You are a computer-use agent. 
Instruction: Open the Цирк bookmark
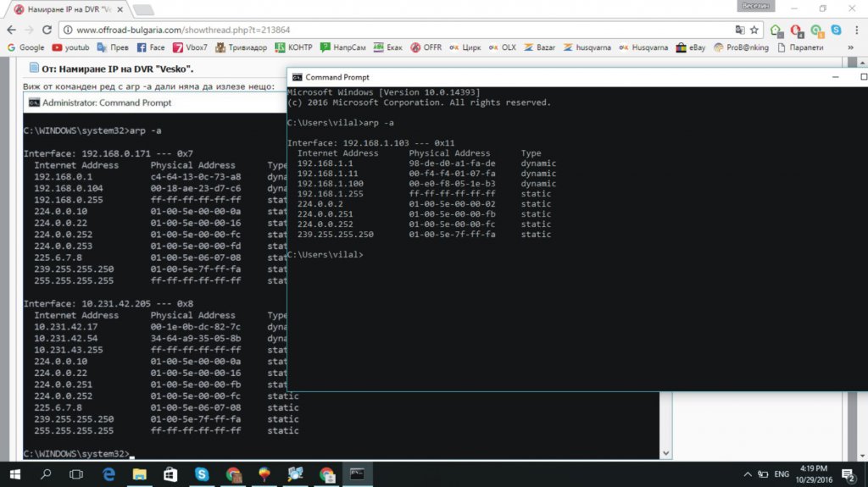[x=465, y=47]
